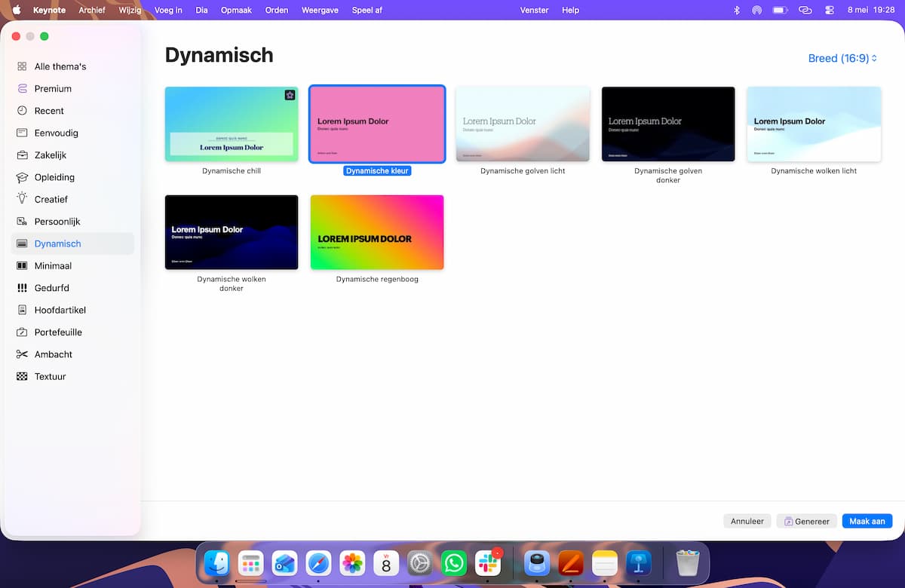Select Dynamische chill theme thumbnail
The image size is (905, 588).
click(232, 124)
